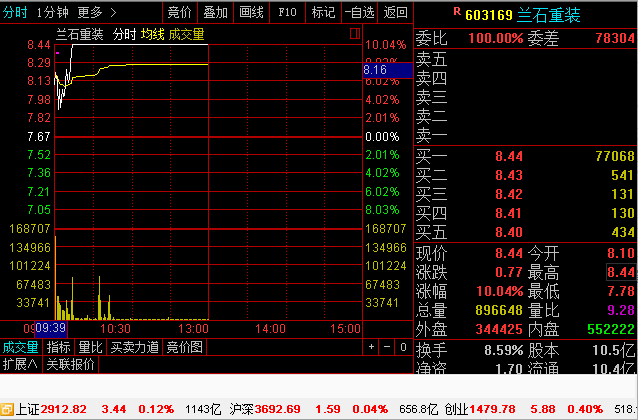The height and width of the screenshot is (420, 638).
Task: Click the 涨幅 value 10.04%
Action: (500, 291)
